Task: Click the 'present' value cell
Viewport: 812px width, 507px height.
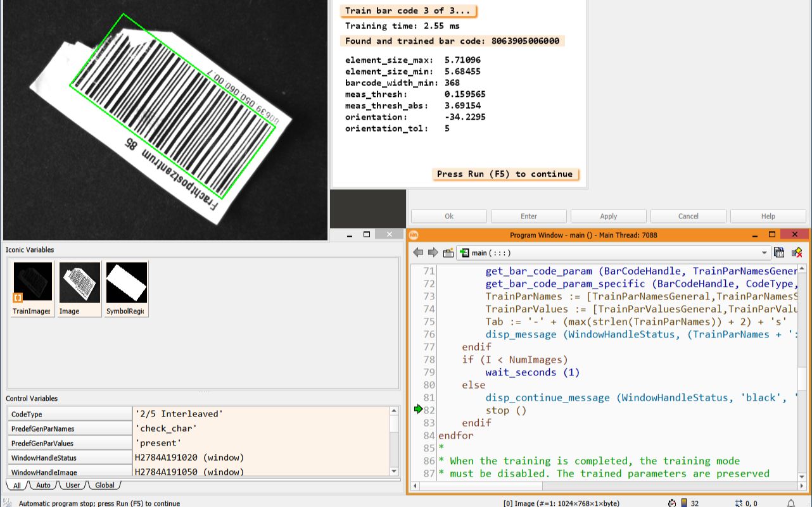Action: click(262, 443)
